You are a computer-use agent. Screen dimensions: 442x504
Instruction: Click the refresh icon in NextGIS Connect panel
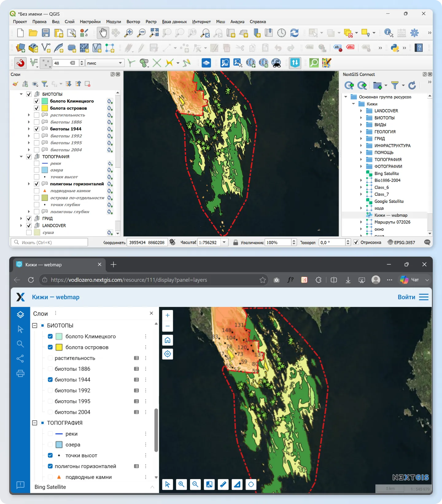(412, 85)
